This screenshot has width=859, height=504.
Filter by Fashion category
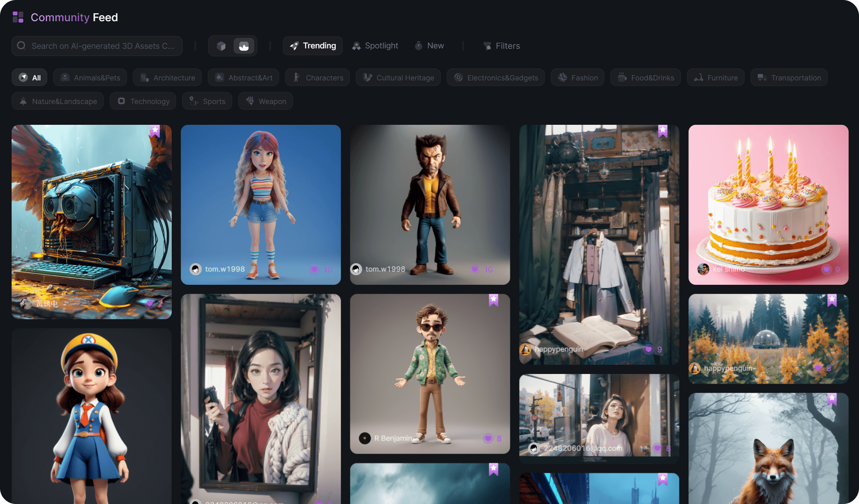pos(578,78)
